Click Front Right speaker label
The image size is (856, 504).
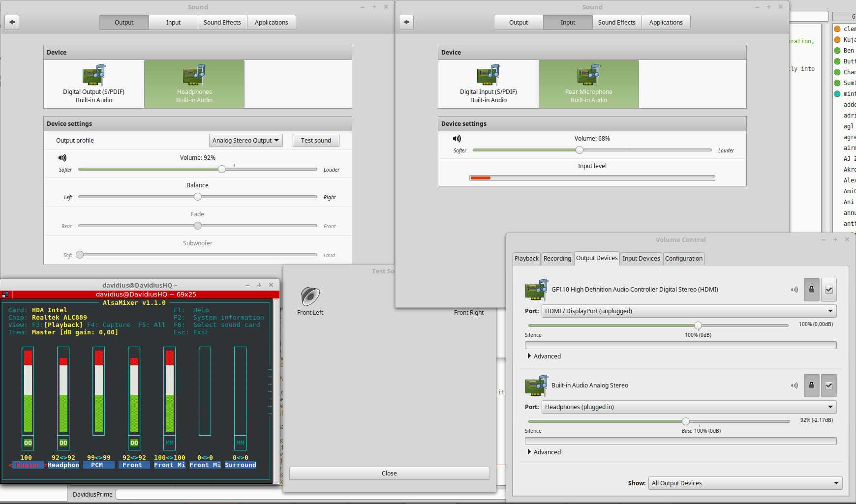pos(469,313)
